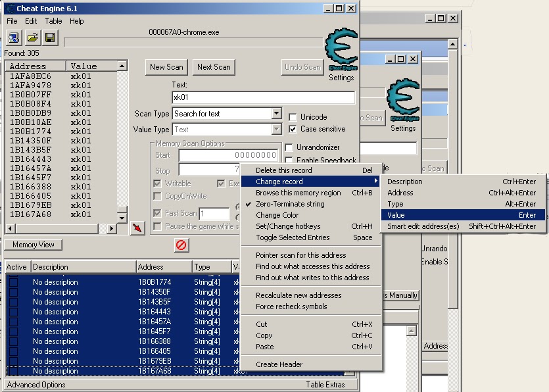549x392 pixels.
Task: Open the File menu
Action: pos(12,21)
